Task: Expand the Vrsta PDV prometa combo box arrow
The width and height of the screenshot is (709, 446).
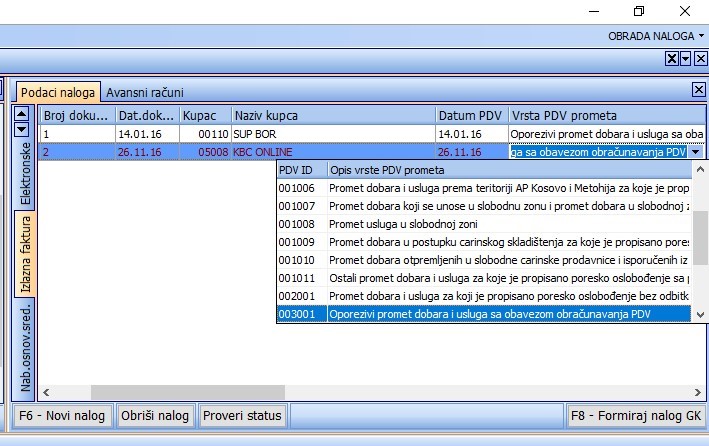Action: (697, 152)
